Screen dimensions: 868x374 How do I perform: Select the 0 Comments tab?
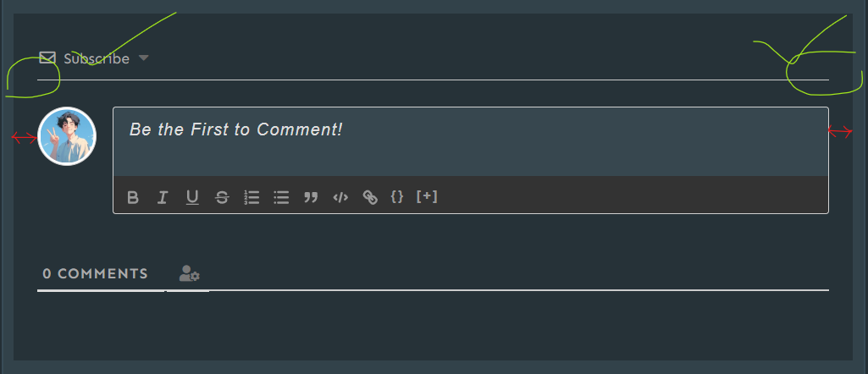coord(96,274)
